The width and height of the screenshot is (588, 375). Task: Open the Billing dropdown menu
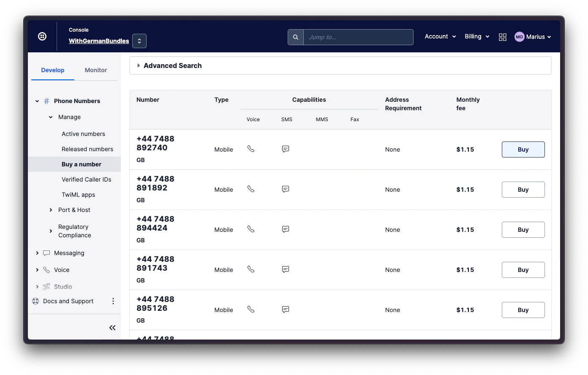pyautogui.click(x=477, y=36)
